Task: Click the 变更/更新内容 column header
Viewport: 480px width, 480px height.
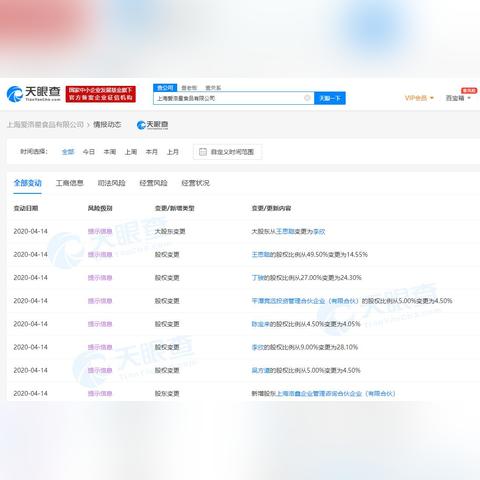Action: pyautogui.click(x=271, y=208)
